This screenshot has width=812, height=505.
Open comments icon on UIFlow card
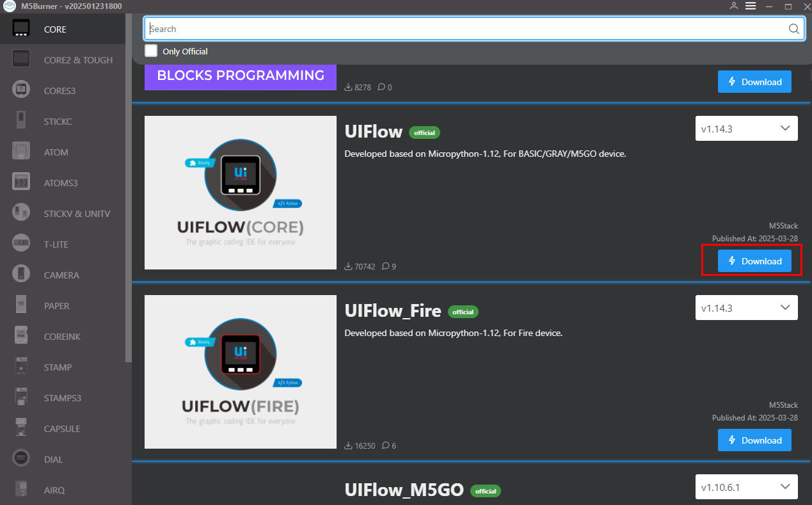pyautogui.click(x=385, y=266)
